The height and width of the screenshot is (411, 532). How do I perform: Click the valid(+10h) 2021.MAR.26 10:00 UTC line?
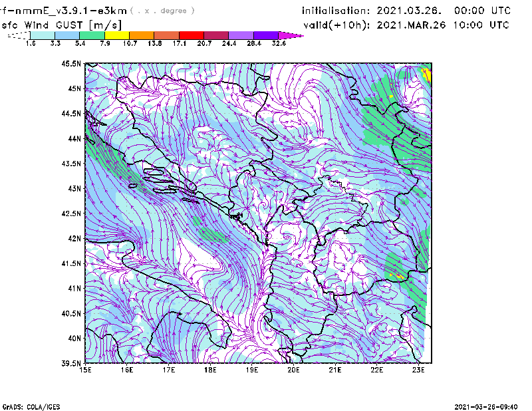pos(406,25)
